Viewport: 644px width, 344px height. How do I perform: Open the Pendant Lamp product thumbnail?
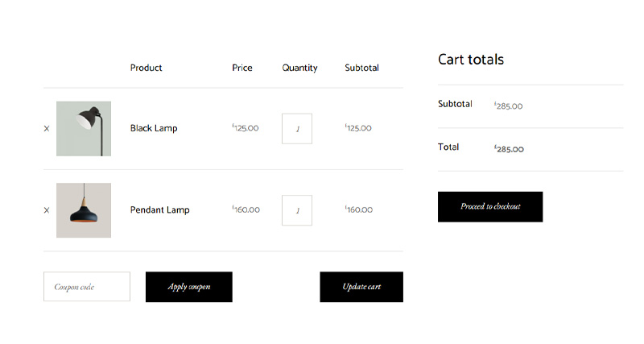tap(84, 210)
